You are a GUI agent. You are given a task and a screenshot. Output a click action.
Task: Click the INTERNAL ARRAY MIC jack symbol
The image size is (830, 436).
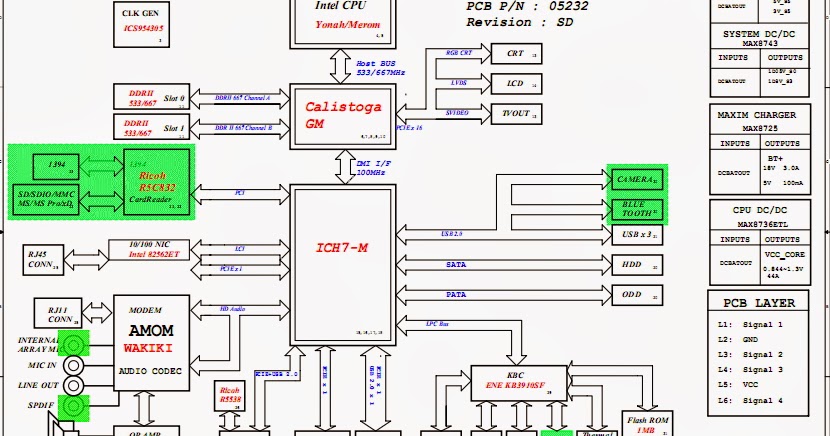pyautogui.click(x=74, y=346)
